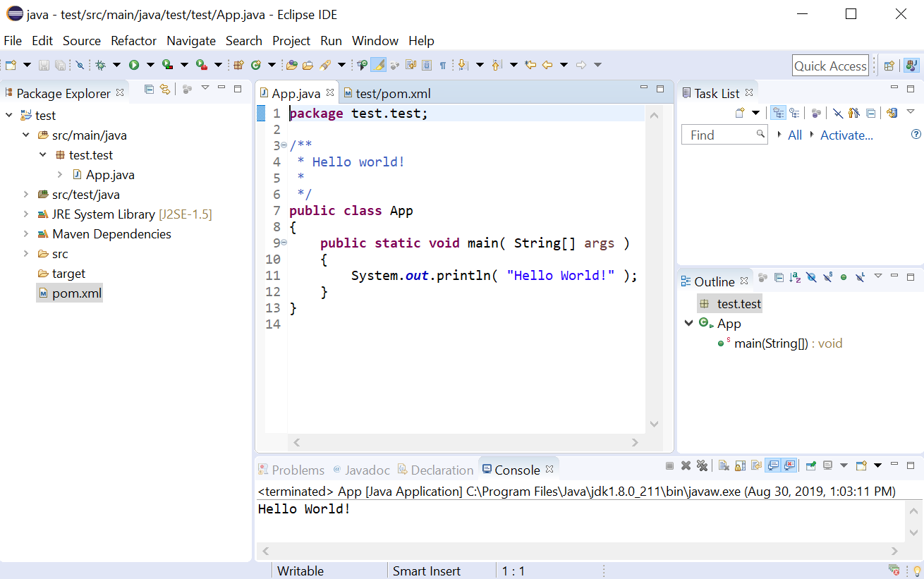Click inside the Find field of the Task List
The image size is (924, 579).
719,134
